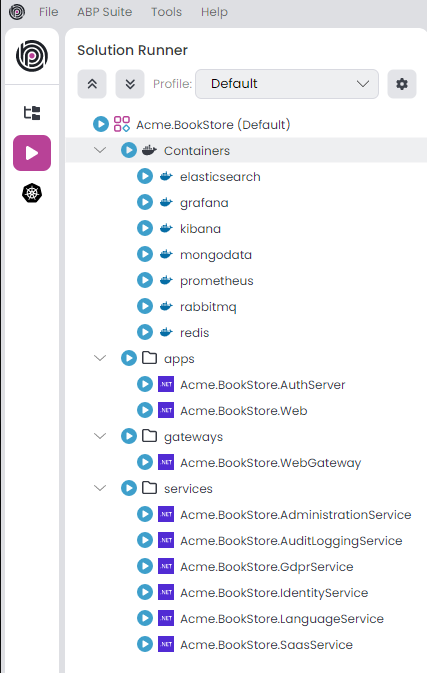This screenshot has height=673, width=427.
Task: Start the prometheus container
Action: pyautogui.click(x=145, y=280)
